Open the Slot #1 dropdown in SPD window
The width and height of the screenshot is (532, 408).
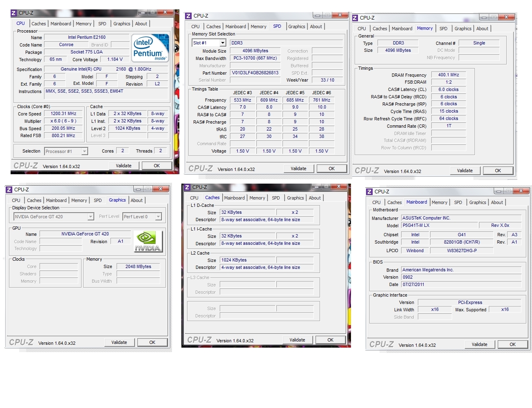click(x=223, y=43)
